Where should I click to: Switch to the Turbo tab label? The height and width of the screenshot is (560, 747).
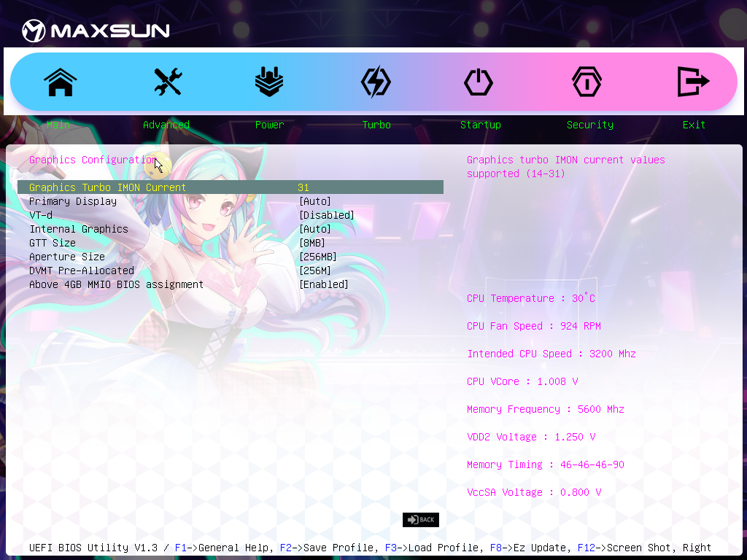(376, 125)
